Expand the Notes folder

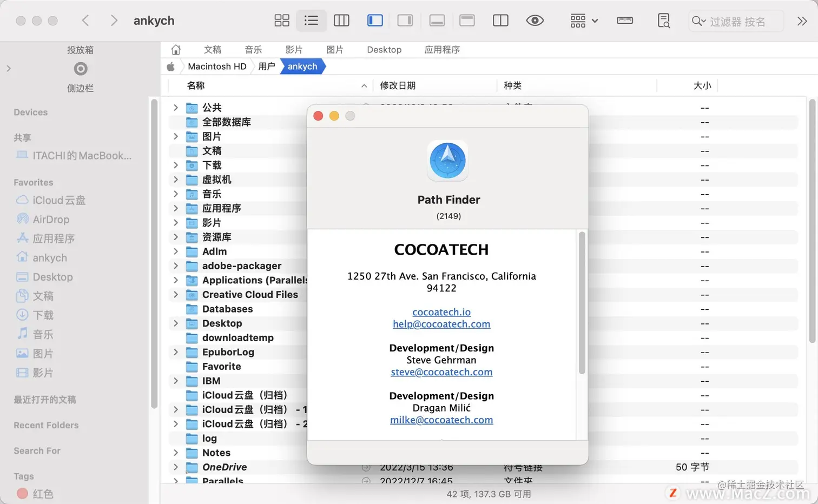click(175, 453)
